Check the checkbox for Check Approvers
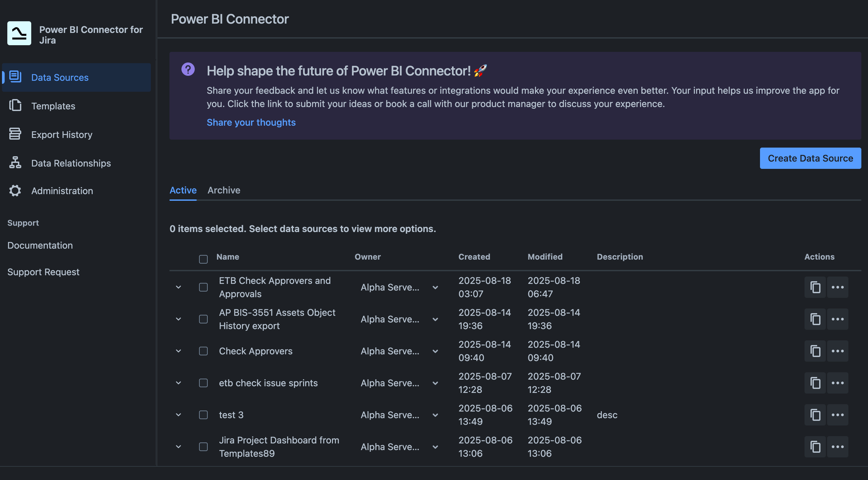The height and width of the screenshot is (480, 868). [x=203, y=351]
